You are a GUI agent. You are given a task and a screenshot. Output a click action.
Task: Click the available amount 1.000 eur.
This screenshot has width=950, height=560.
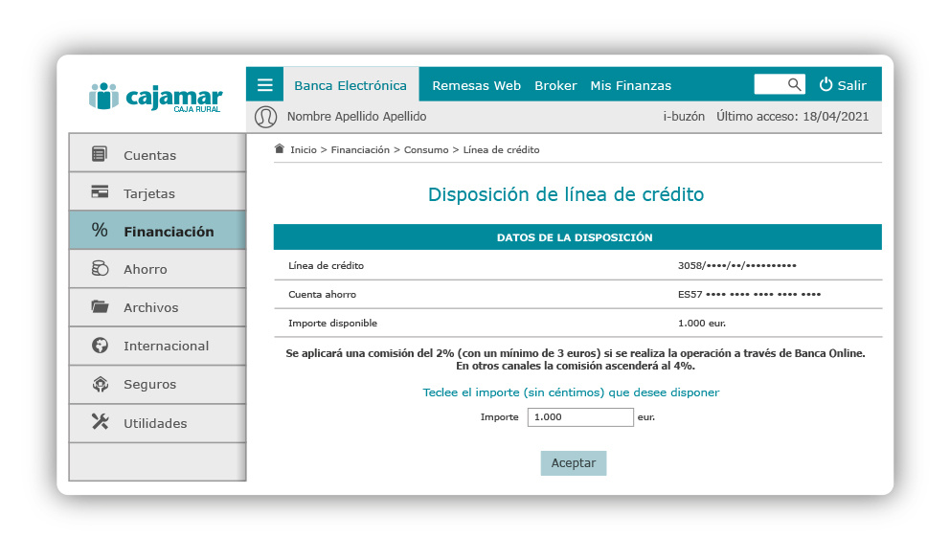point(702,324)
